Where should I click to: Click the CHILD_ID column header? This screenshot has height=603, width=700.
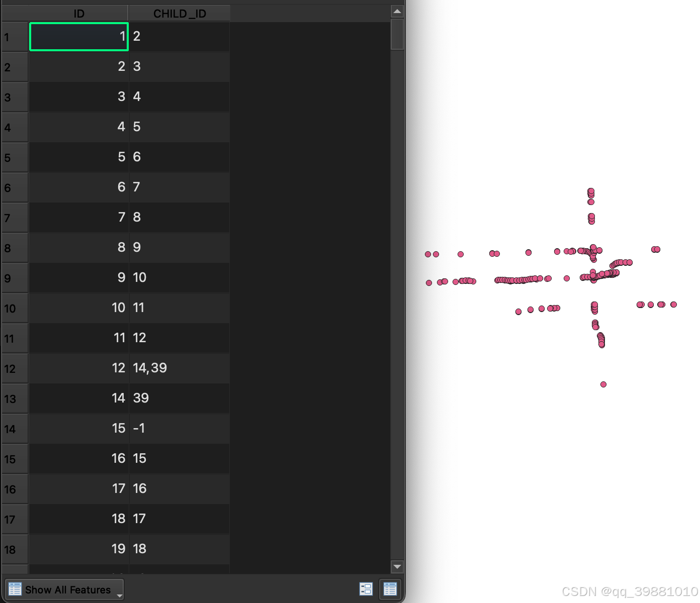click(x=180, y=14)
